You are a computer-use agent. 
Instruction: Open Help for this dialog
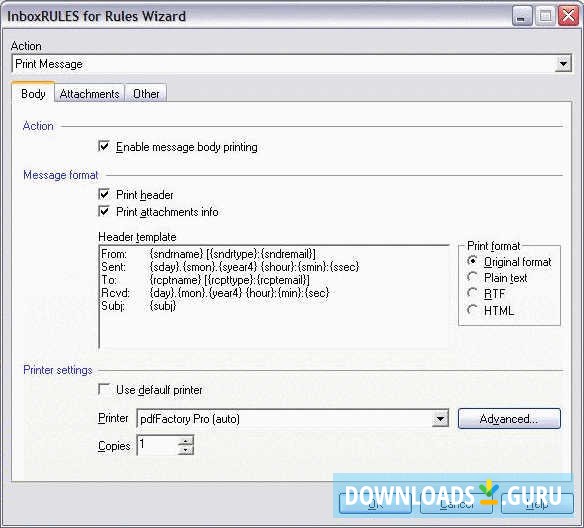[x=537, y=504]
